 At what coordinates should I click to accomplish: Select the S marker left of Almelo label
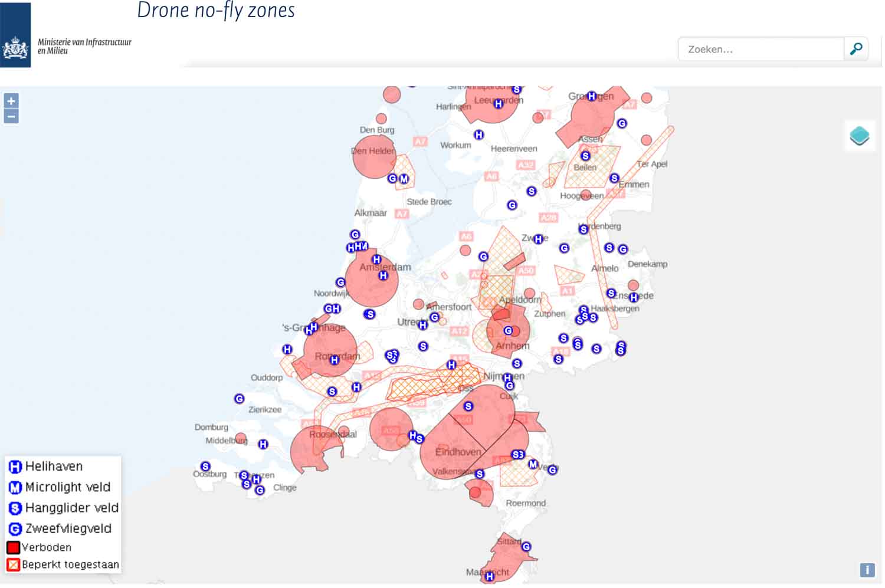pos(609,248)
